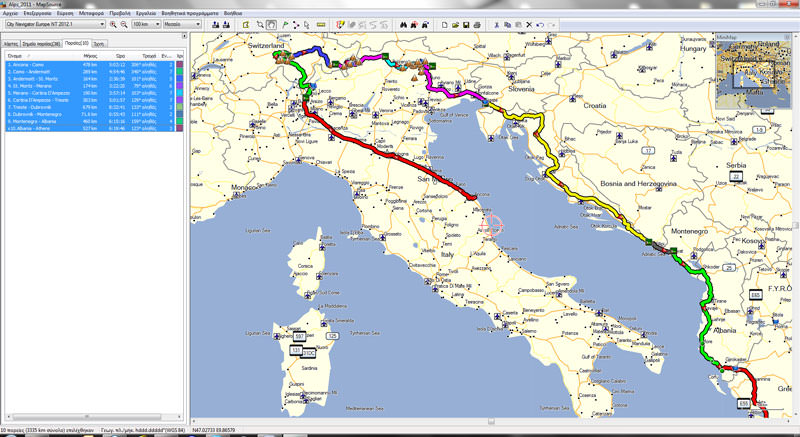Select the route creation tool
The image size is (800, 437).
(297, 23)
